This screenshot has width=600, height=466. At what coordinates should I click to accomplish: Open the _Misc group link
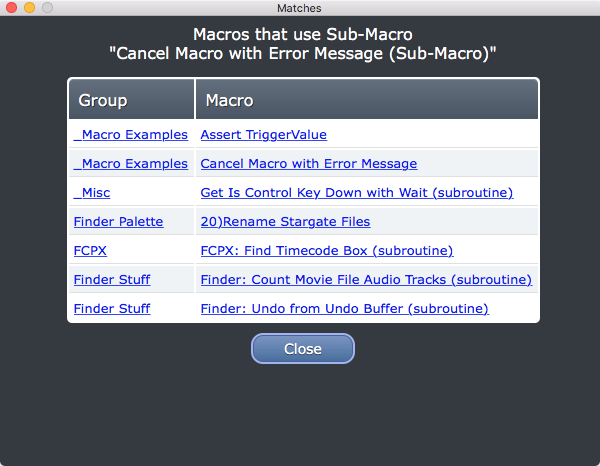pyautogui.click(x=92, y=192)
